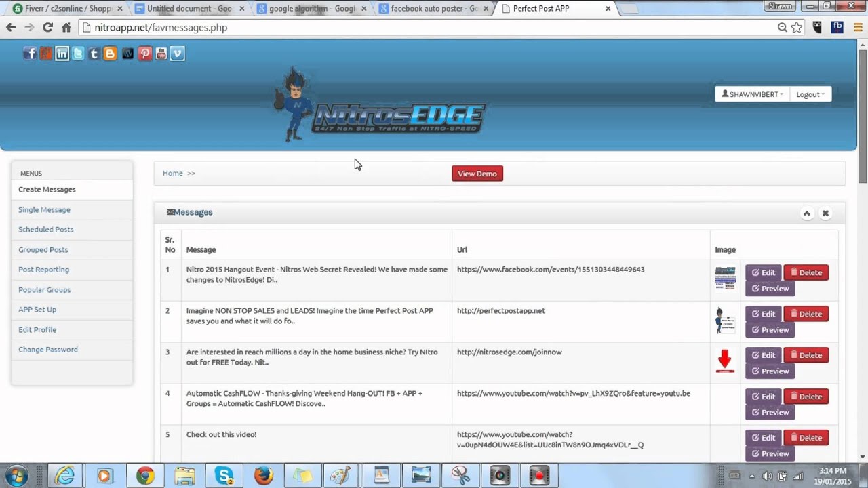Open red arrow thumbnail in row 3
868x488 pixels.
pyautogui.click(x=725, y=361)
